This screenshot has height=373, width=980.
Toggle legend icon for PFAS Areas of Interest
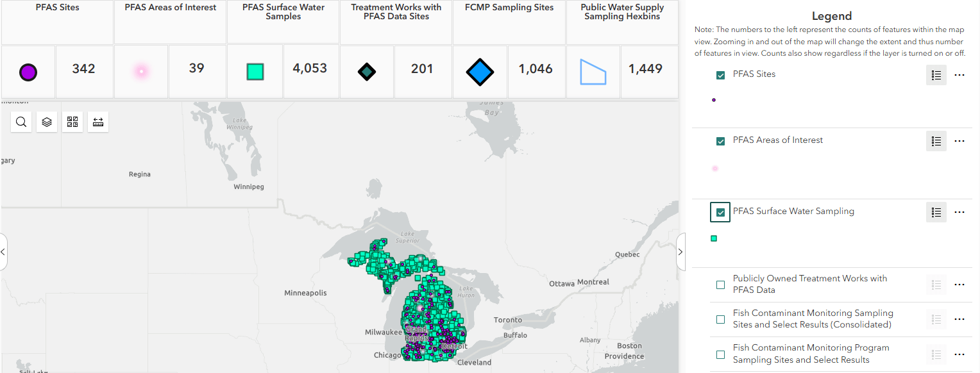point(936,141)
